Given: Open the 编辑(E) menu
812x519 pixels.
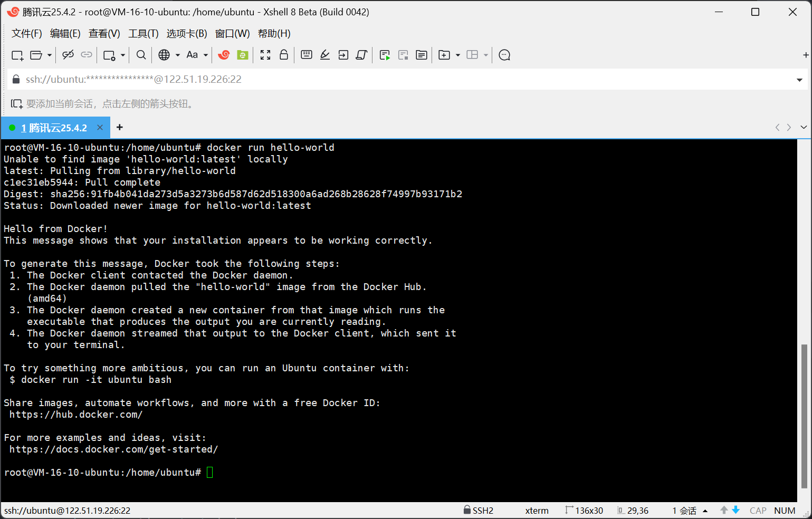Looking at the screenshot, I should click(65, 33).
